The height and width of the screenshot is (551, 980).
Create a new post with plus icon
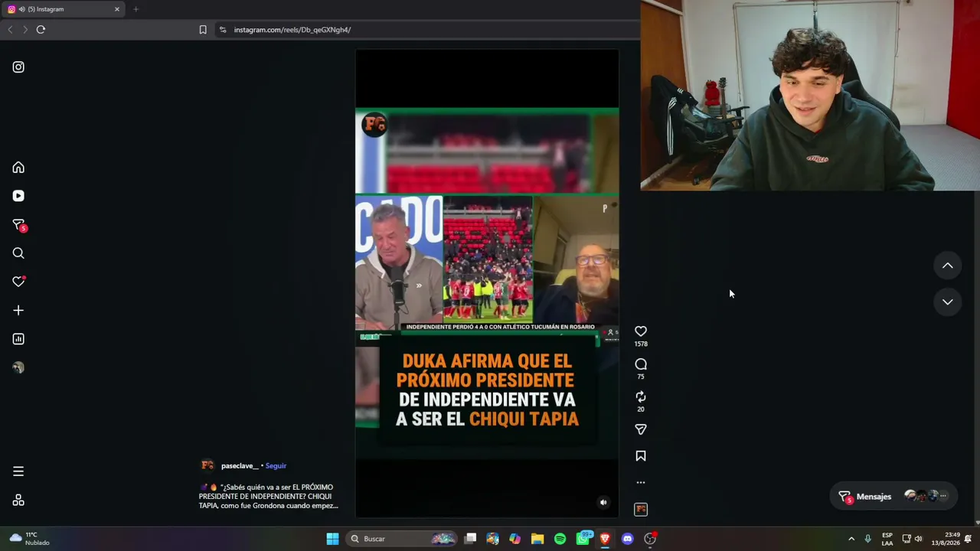tap(18, 311)
